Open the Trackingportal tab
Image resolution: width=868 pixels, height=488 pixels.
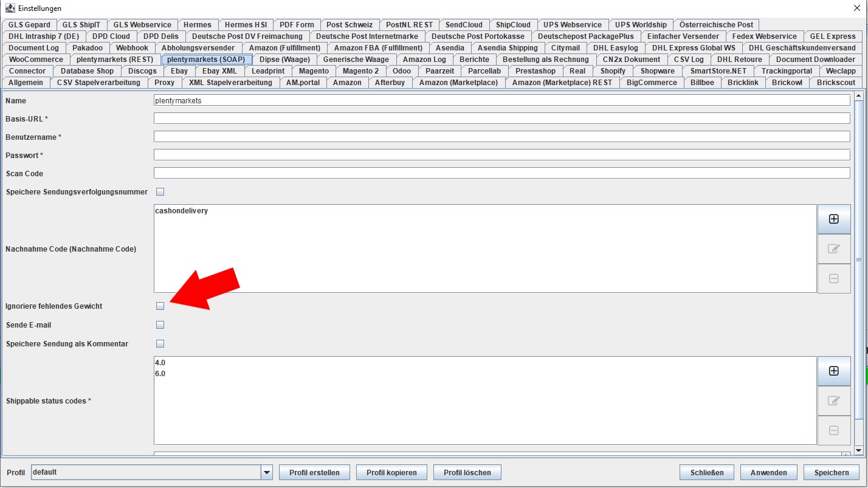(x=787, y=71)
